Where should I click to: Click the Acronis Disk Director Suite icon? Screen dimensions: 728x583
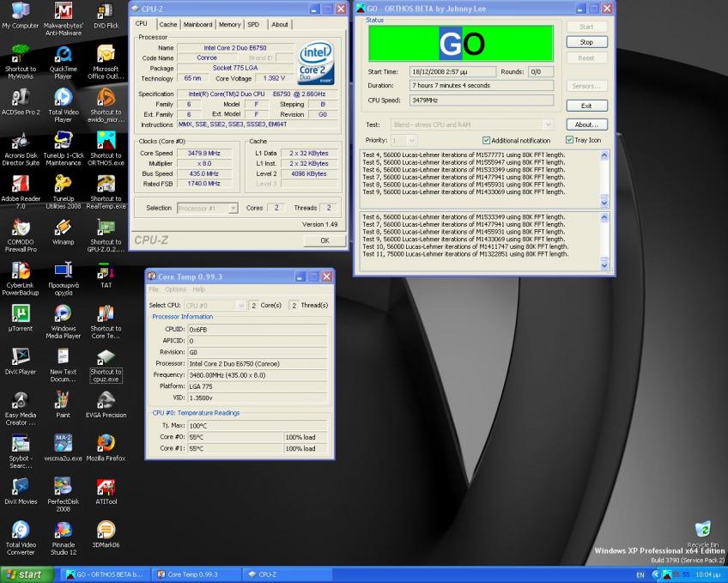click(x=21, y=149)
